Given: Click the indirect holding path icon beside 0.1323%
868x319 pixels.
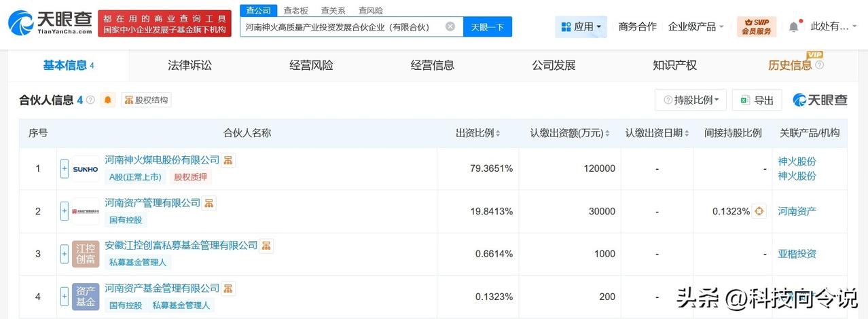Looking at the screenshot, I should coord(759,211).
